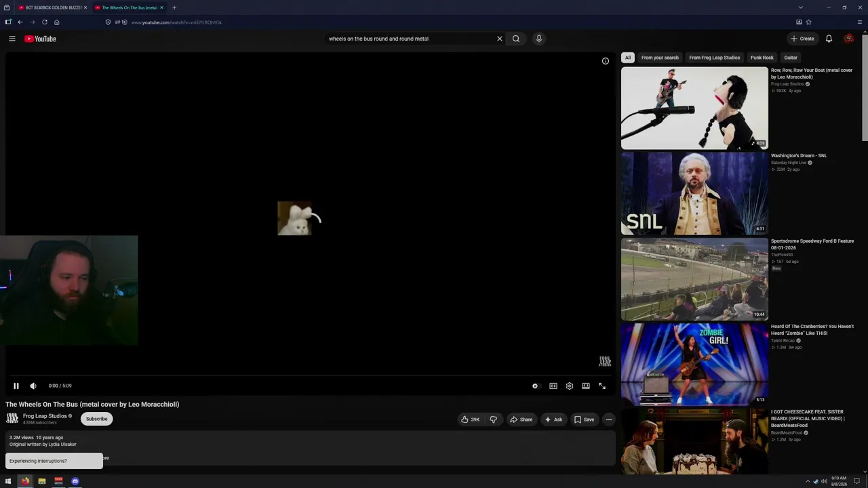Pause the video playback
The width and height of the screenshot is (868, 488).
[16, 386]
